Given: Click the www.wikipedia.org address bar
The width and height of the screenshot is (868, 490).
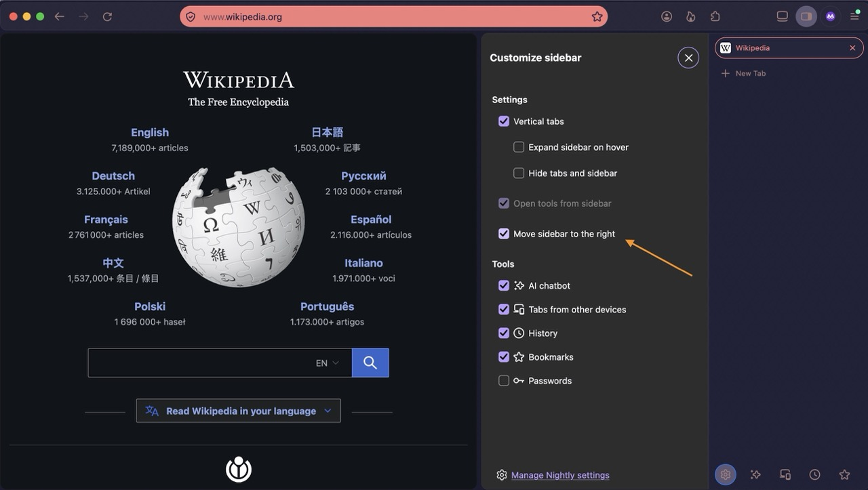Looking at the screenshot, I should (x=393, y=17).
